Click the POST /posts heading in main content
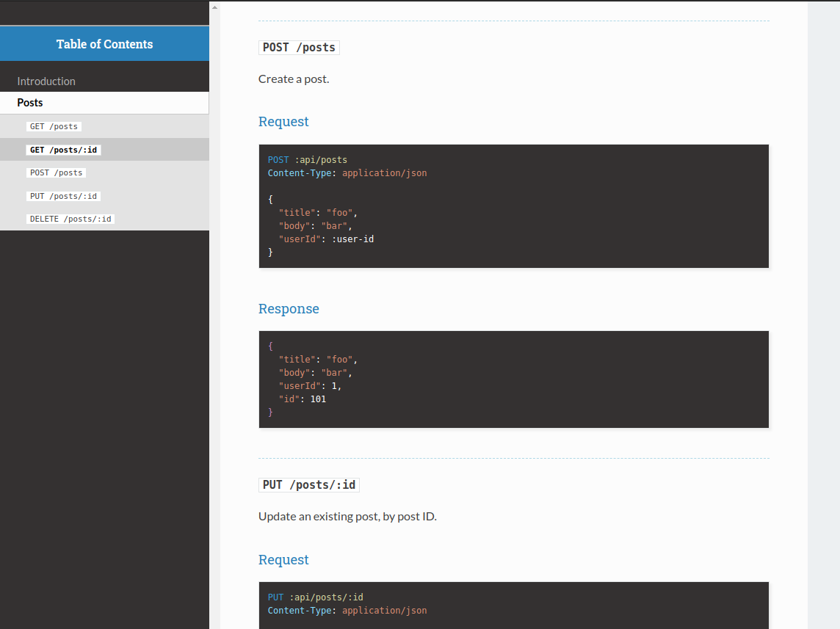 point(299,48)
